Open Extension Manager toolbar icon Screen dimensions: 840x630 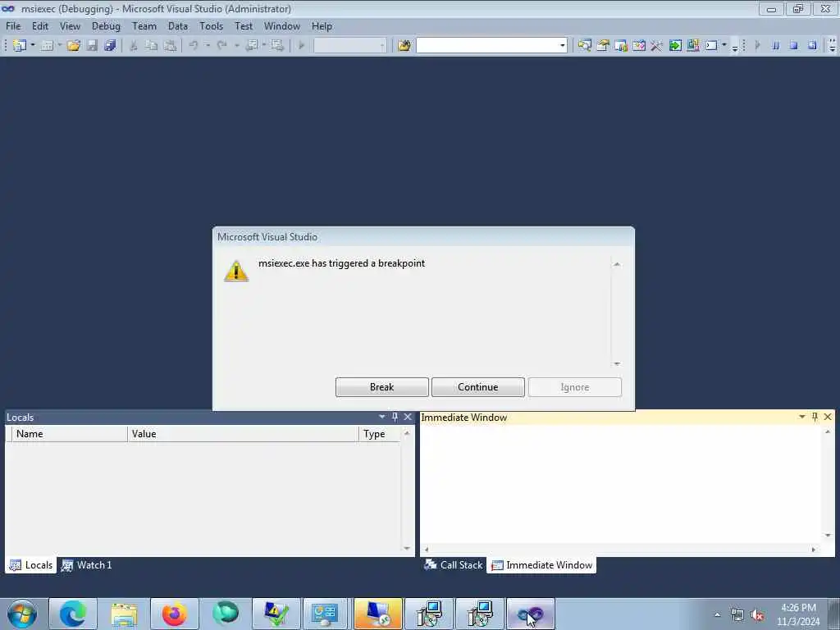pyautogui.click(x=693, y=46)
